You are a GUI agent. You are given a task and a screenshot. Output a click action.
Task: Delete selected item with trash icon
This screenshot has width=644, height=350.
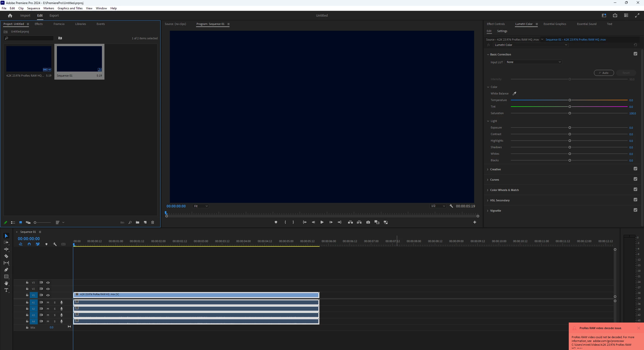click(x=153, y=222)
